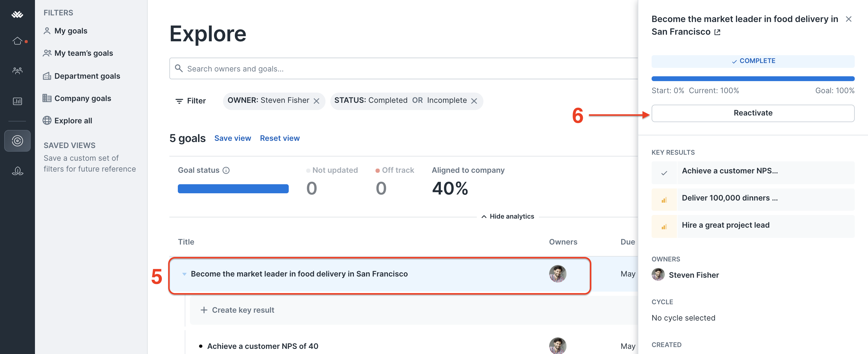The height and width of the screenshot is (354, 868).
Task: Click the checkmark icon on Achieve a customer NPS
Action: coord(664,173)
